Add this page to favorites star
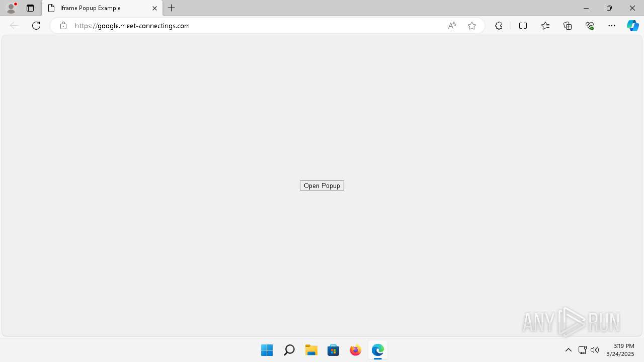The height and width of the screenshot is (362, 644). 472,26
